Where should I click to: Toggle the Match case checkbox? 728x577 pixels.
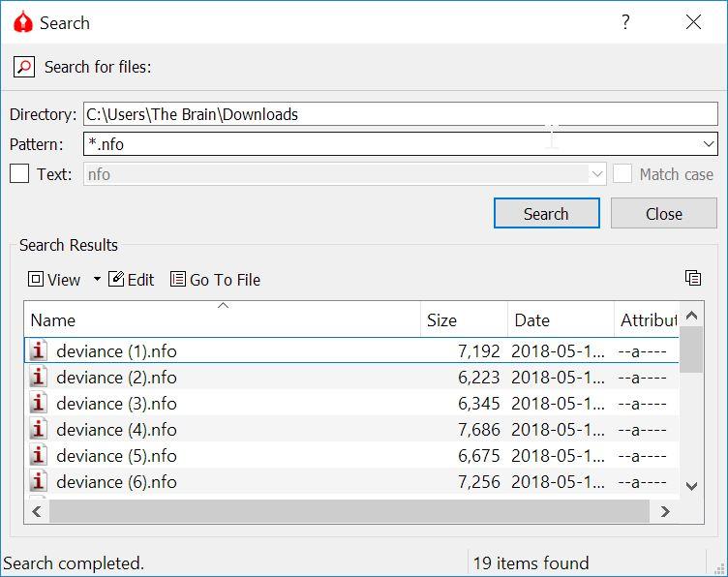pyautogui.click(x=622, y=174)
